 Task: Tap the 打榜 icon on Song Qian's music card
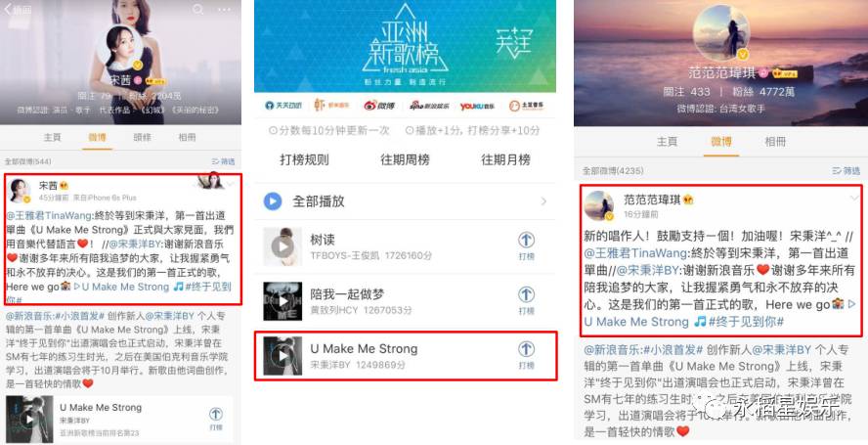pos(216,414)
